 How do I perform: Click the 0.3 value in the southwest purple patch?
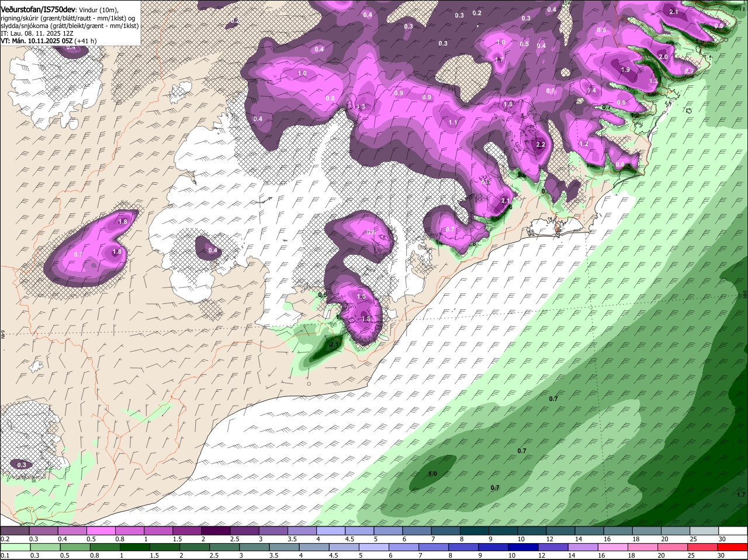[22, 465]
